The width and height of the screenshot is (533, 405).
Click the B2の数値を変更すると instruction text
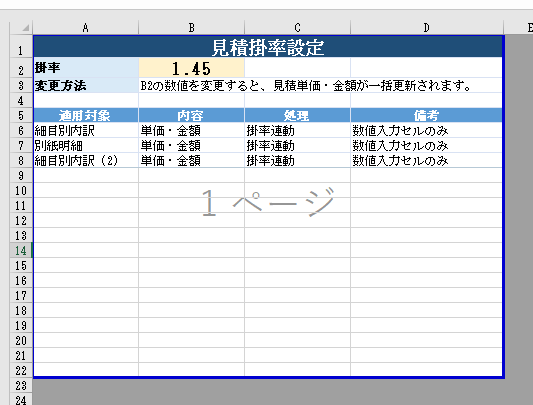tap(306, 86)
